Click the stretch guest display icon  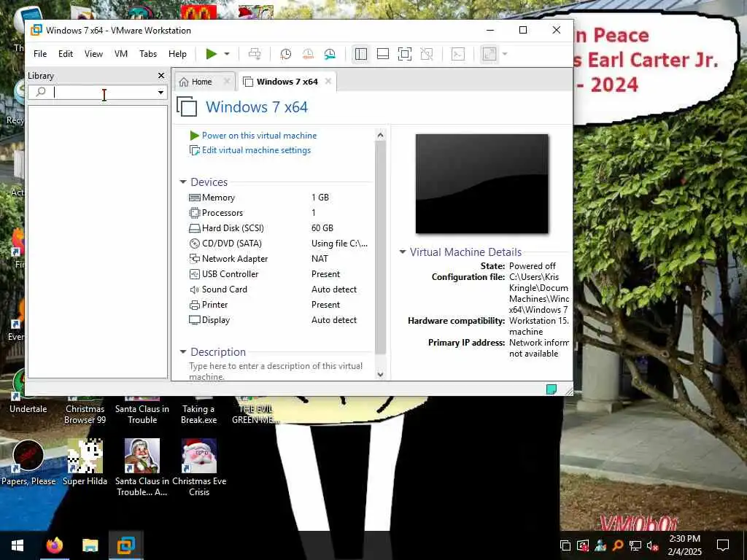(x=489, y=54)
